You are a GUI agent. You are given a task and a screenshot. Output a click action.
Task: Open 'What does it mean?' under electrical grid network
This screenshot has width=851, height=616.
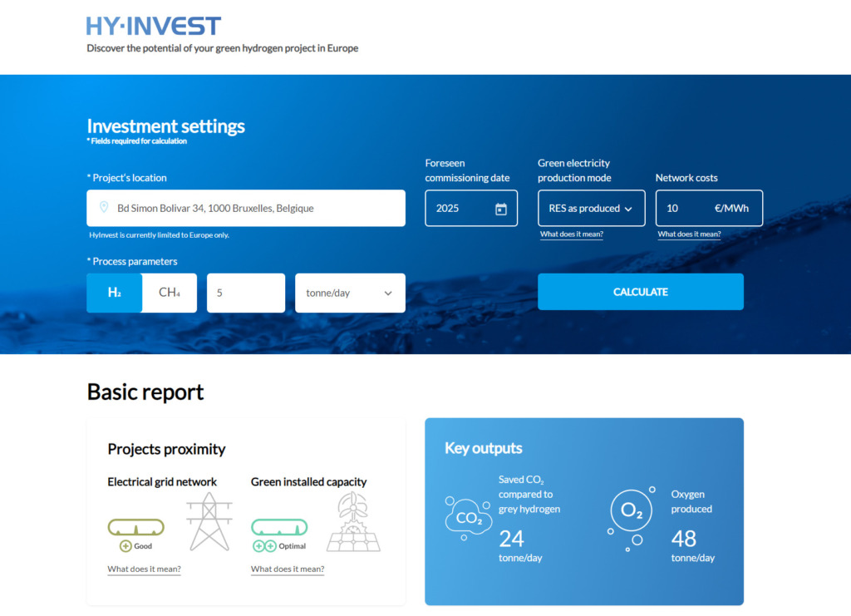144,569
